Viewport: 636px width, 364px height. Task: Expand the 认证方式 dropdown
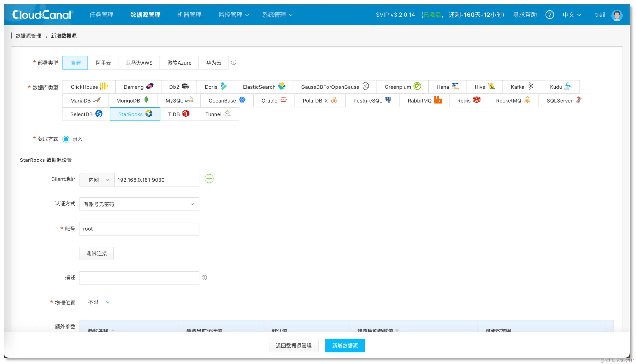point(139,204)
